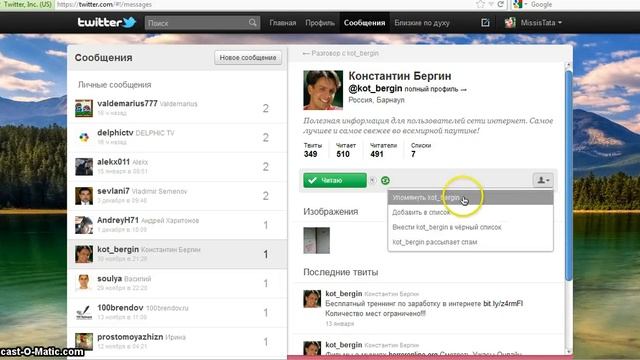Click the Google search engine icon

[518, 4]
